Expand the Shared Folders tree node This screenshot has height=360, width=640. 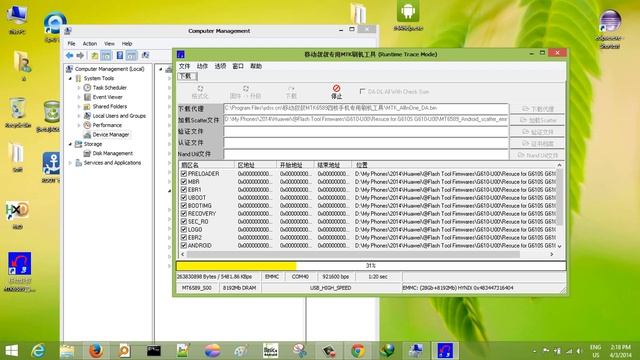point(79,107)
